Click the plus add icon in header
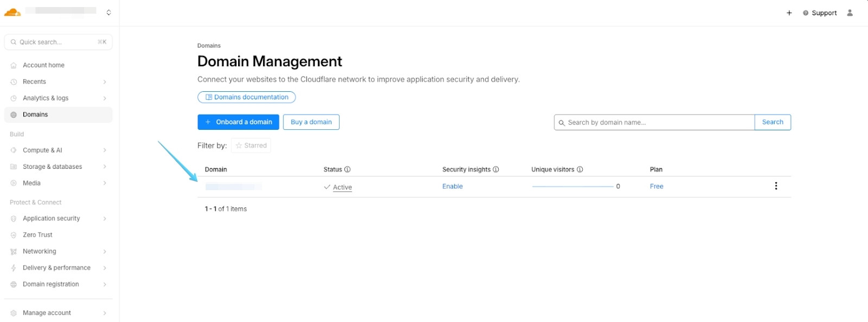The width and height of the screenshot is (868, 322). click(x=789, y=13)
